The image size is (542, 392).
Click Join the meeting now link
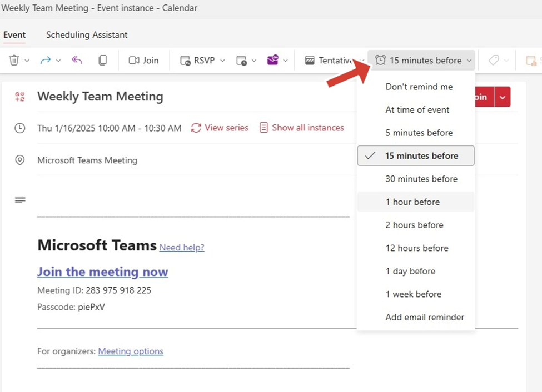pos(103,272)
